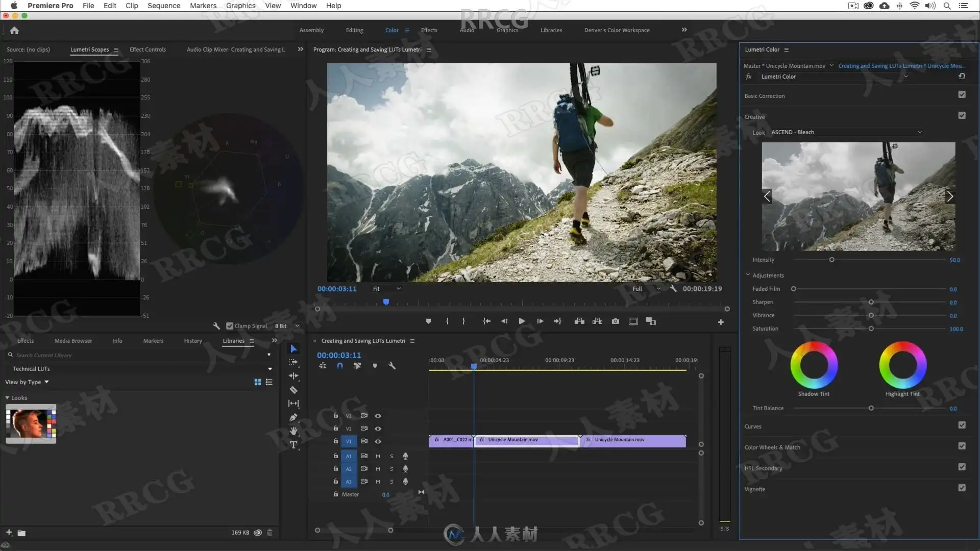Click the Looks library thumbnail

(31, 424)
